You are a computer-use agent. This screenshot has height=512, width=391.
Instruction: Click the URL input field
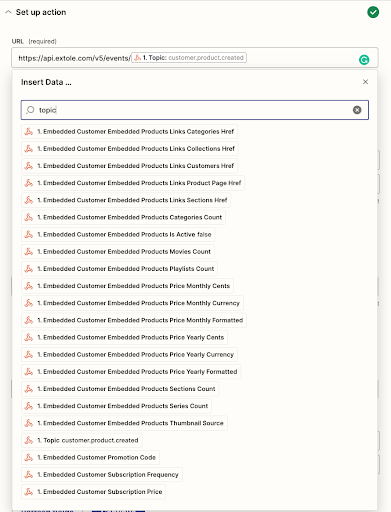click(195, 58)
